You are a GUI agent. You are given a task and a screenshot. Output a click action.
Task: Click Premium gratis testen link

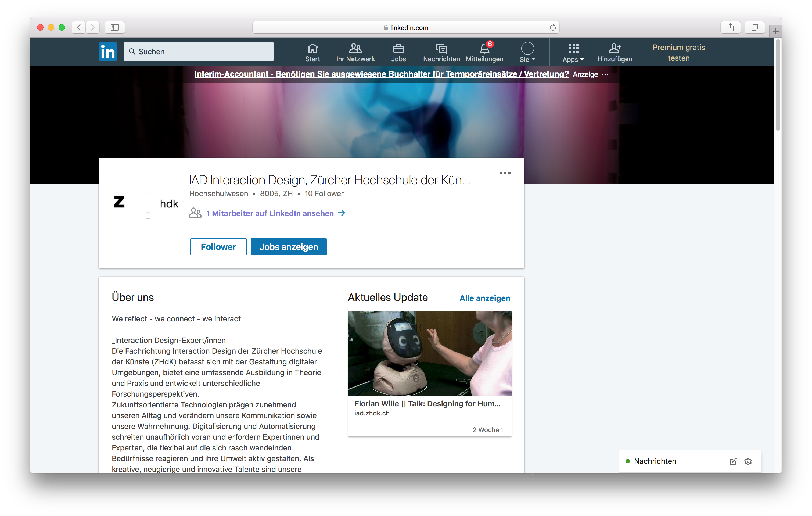[x=678, y=53]
